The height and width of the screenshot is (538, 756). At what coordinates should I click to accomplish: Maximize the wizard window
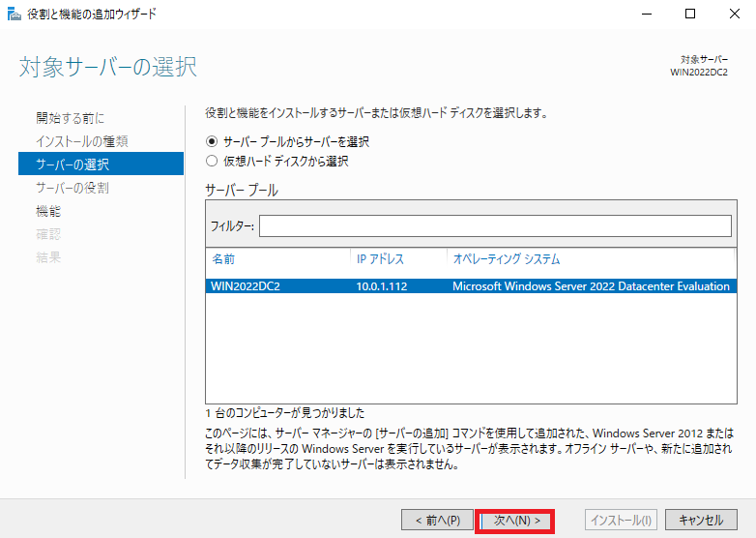pyautogui.click(x=690, y=14)
